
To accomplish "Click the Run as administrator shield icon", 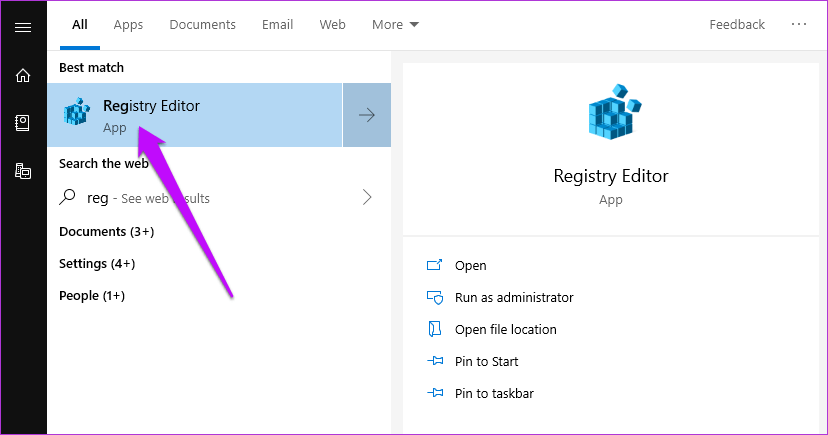I will [435, 297].
